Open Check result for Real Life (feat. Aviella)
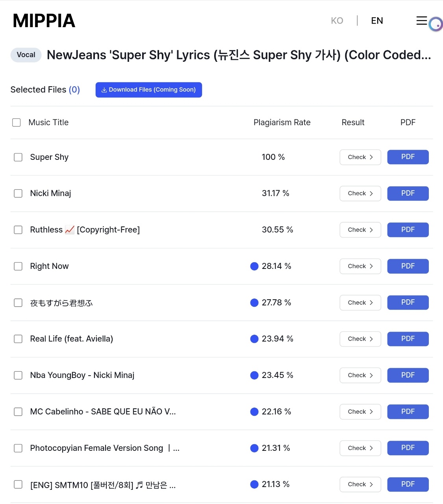443x504 pixels. pos(360,339)
